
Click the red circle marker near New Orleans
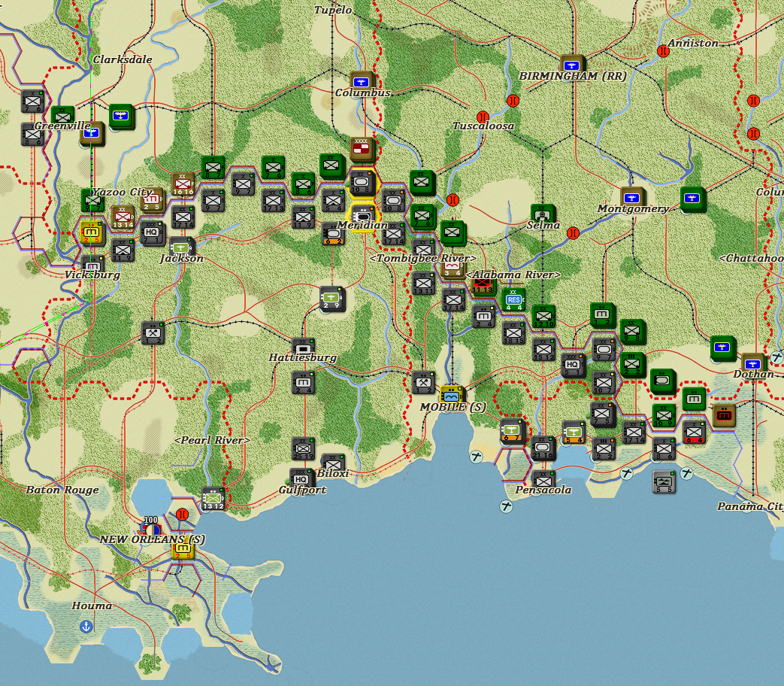[x=183, y=514]
